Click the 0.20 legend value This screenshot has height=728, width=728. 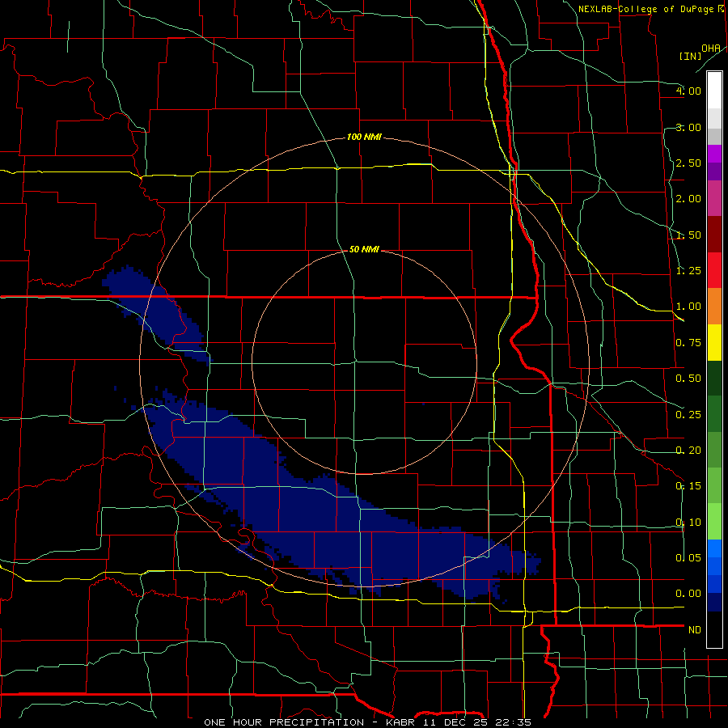[688, 451]
